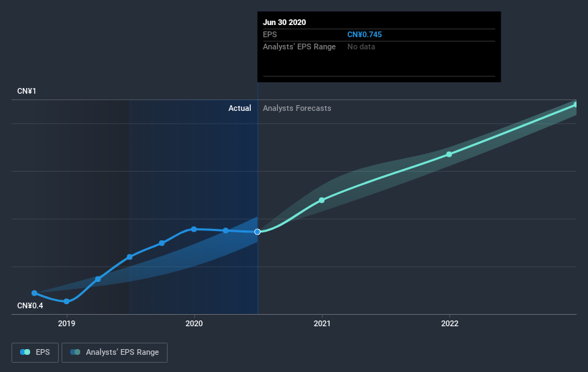Click the EPS data point just before 2020
The width and height of the screenshot is (588, 372).
[x=162, y=243]
